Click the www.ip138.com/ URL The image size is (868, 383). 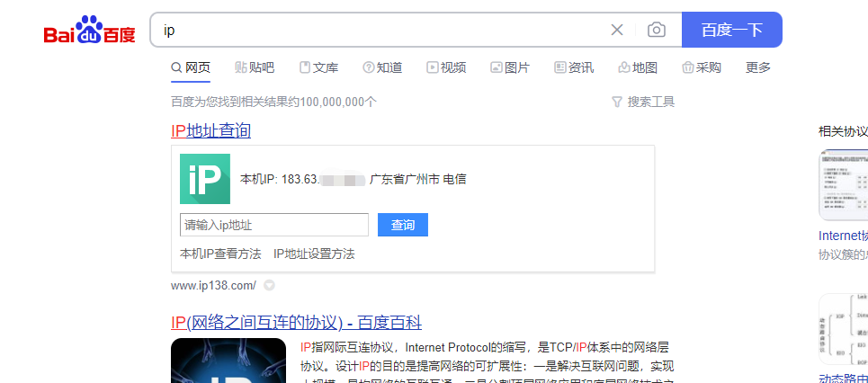(x=214, y=286)
